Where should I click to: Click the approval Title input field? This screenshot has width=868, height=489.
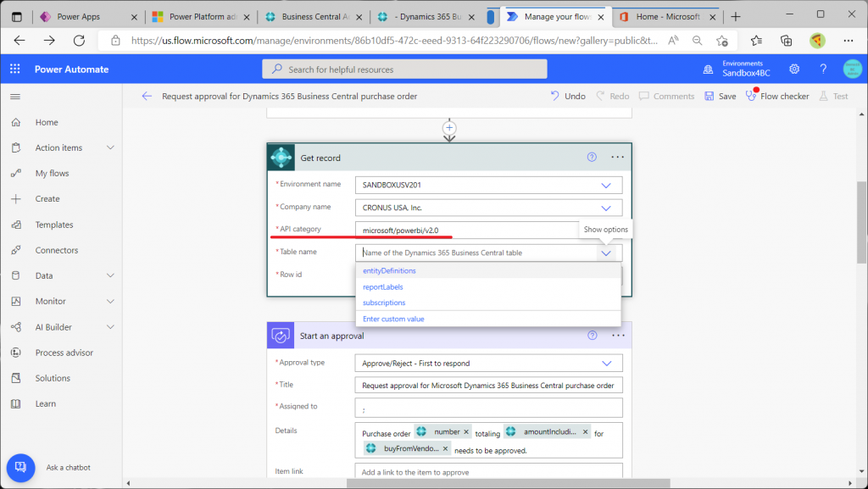489,385
